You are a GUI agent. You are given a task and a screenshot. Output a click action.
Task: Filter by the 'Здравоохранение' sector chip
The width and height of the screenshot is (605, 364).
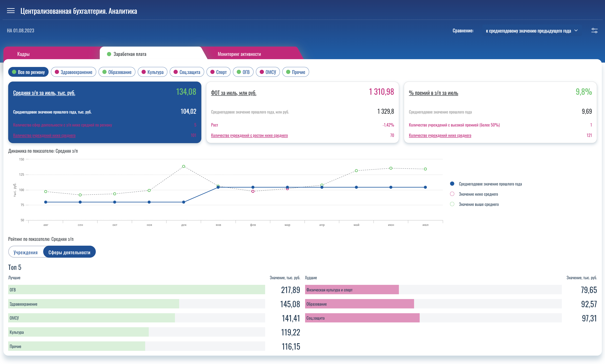pyautogui.click(x=74, y=72)
